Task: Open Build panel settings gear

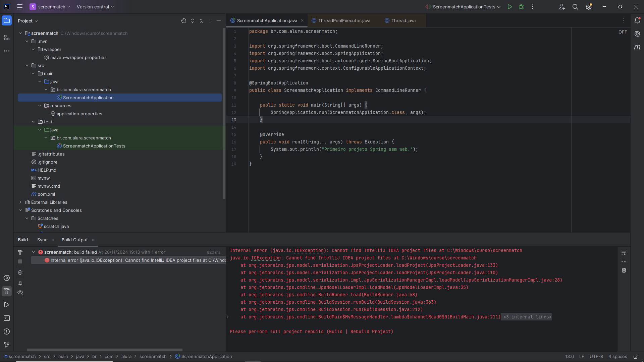Action: pyautogui.click(x=20, y=273)
